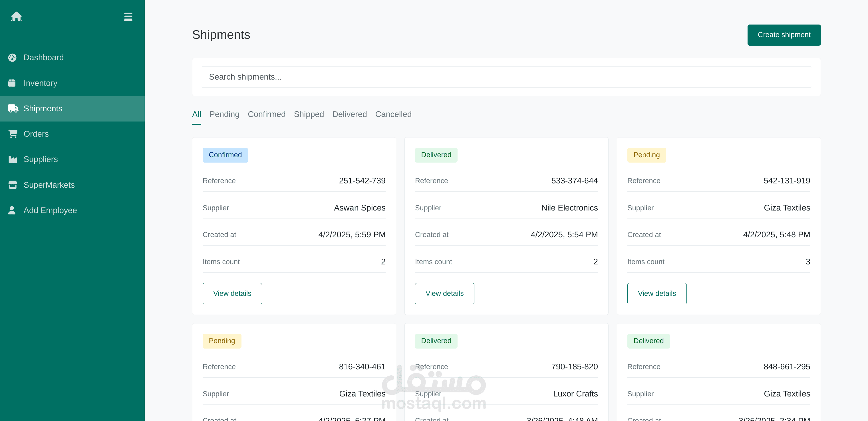The image size is (868, 421).
Task: Click Pending badge on 816-340-461 card
Action: [222, 341]
